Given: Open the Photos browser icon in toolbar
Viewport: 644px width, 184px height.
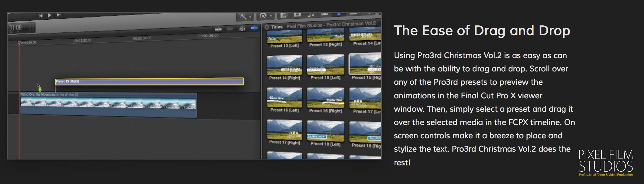Looking at the screenshot, I should (284, 15).
